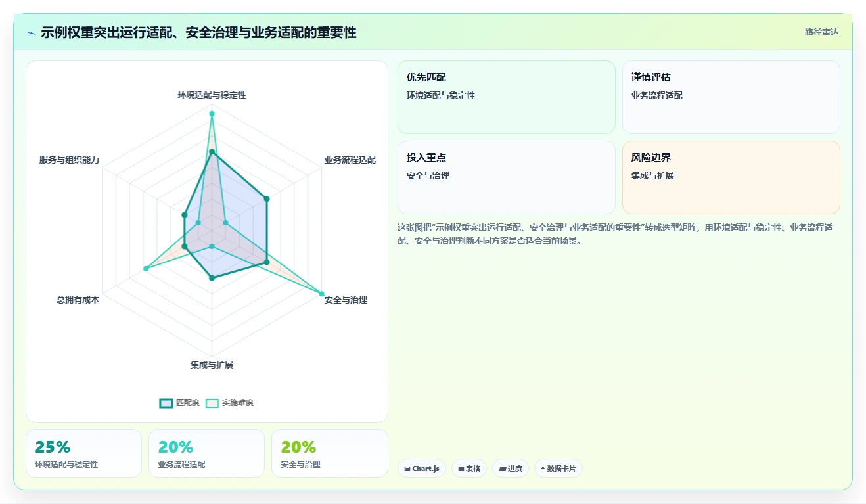Click the 业务流程适配 radar axis label
The width and height of the screenshot is (866, 504).
350,160
